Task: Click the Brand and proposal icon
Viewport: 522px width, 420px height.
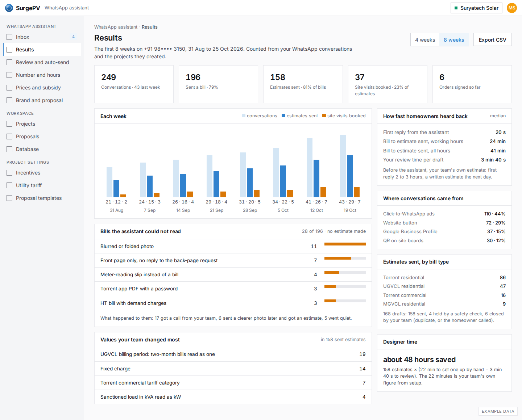Action: 9,100
